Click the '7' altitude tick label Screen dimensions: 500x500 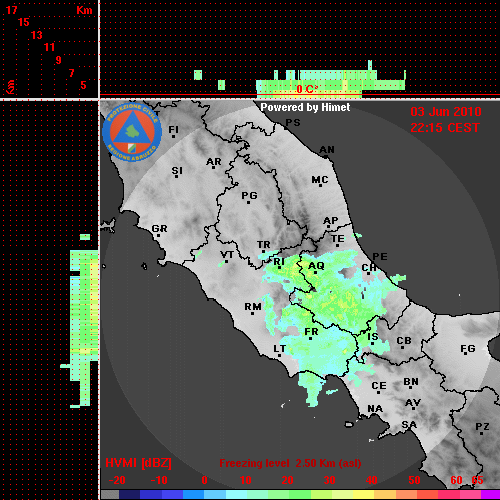coord(71,73)
